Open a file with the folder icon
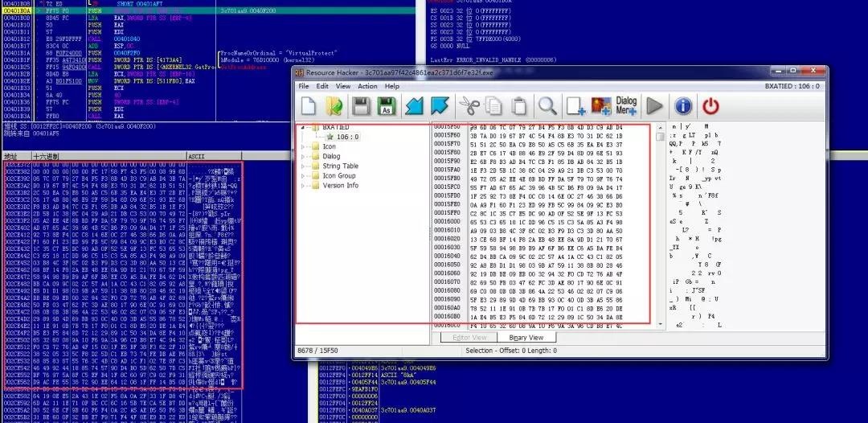 click(x=334, y=106)
